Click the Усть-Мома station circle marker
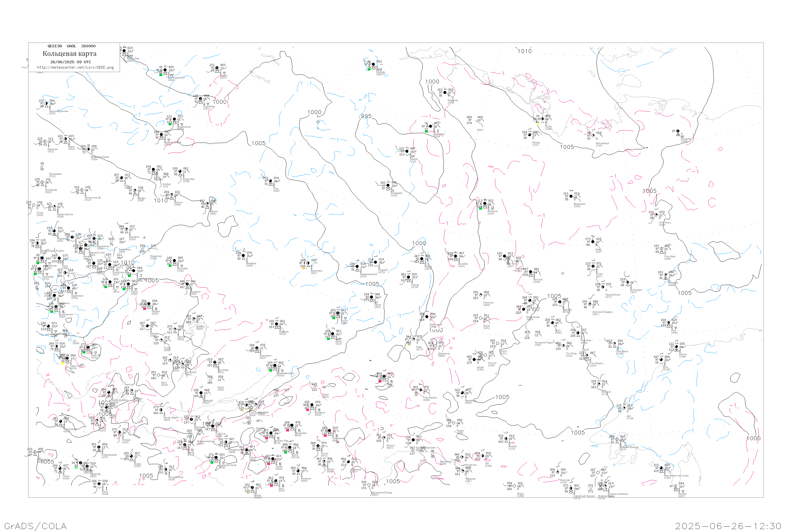The width and height of the screenshot is (798, 532). [x=656, y=215]
